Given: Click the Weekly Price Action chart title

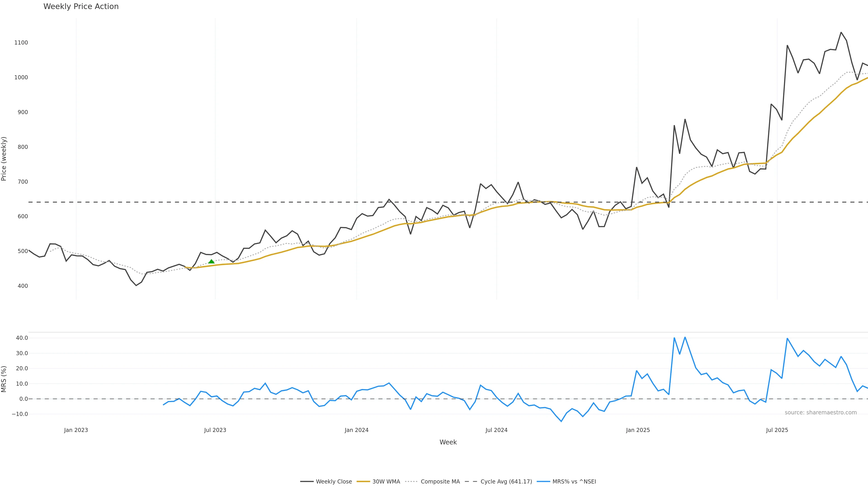Looking at the screenshot, I should pyautogui.click(x=81, y=6).
